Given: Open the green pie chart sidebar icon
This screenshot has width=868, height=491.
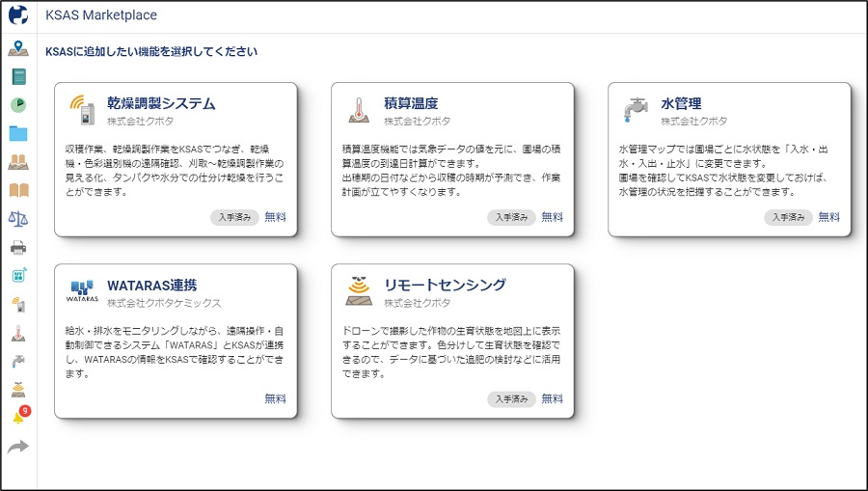Looking at the screenshot, I should click(x=18, y=104).
